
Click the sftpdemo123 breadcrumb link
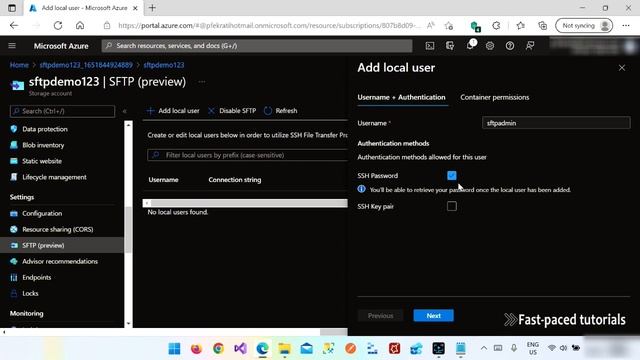pos(164,65)
